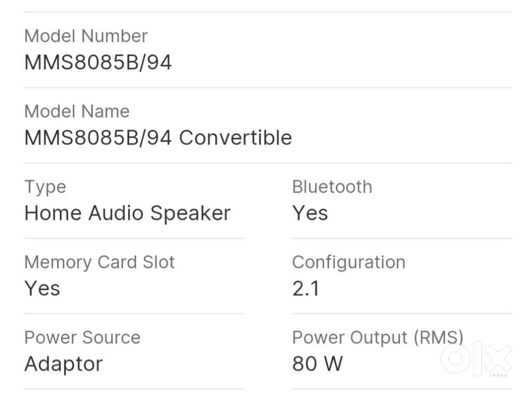Click the Configuration label
532x402 pixels.
click(348, 262)
